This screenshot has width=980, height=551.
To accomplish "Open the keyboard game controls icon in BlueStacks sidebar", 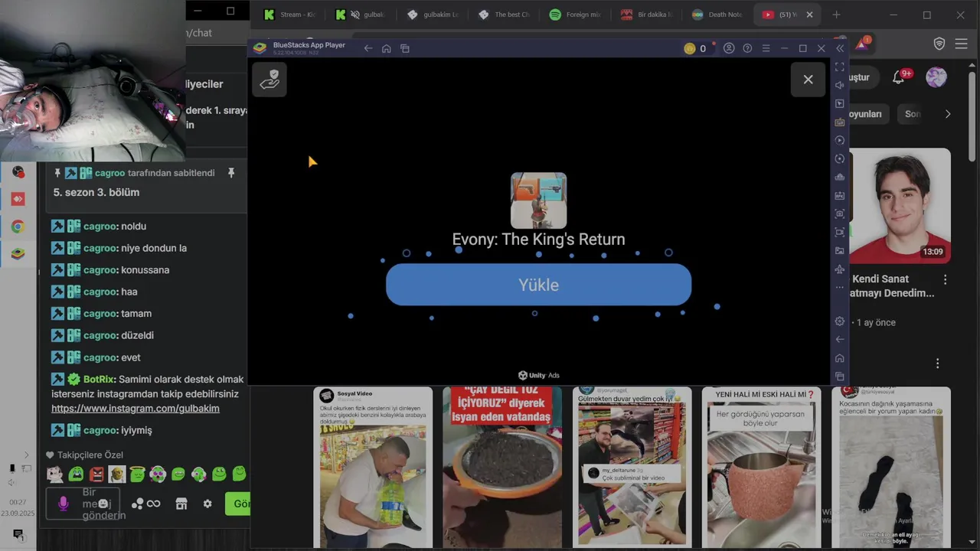I will [840, 122].
